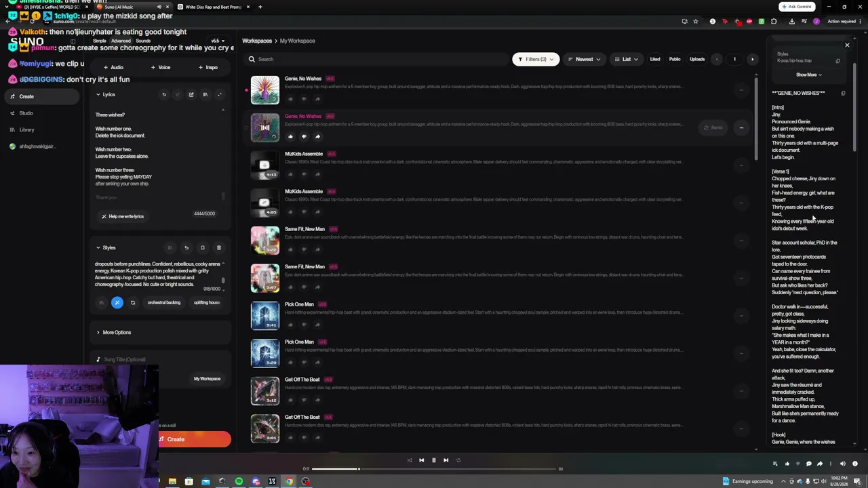Close the song details panel
This screenshot has height=488, width=868.
(x=847, y=45)
